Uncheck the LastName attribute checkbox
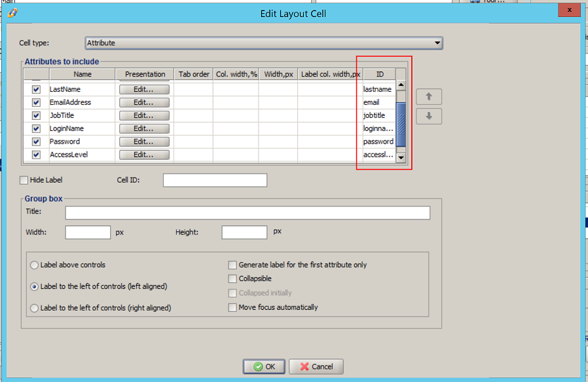 (36, 89)
